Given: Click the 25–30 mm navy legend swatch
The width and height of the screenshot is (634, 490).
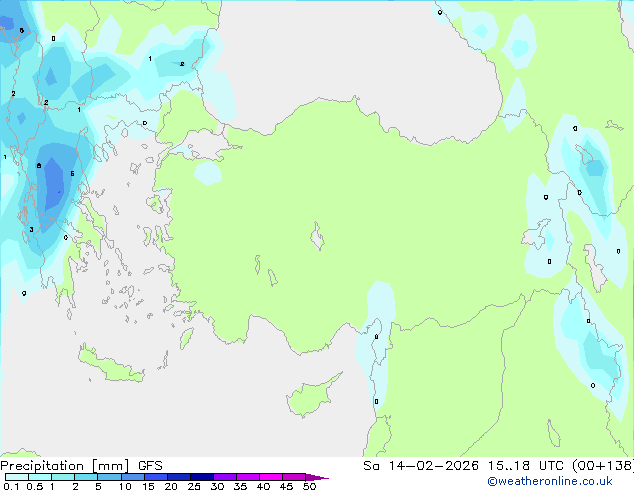Looking at the screenshot, I should [202, 477].
